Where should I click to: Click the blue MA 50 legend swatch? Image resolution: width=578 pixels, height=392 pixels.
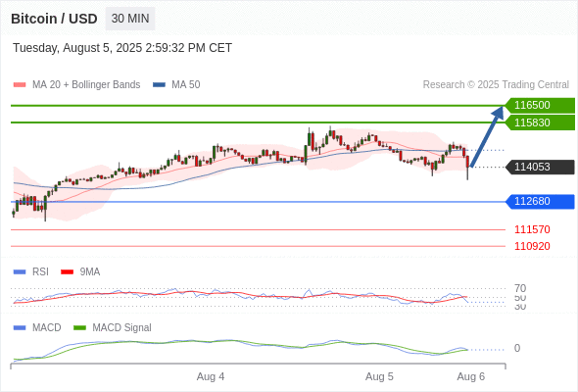click(159, 85)
